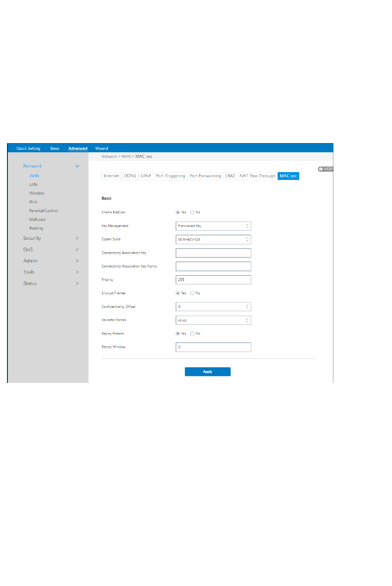
Task: Click the HELP eye icon
Action: [x=321, y=169]
